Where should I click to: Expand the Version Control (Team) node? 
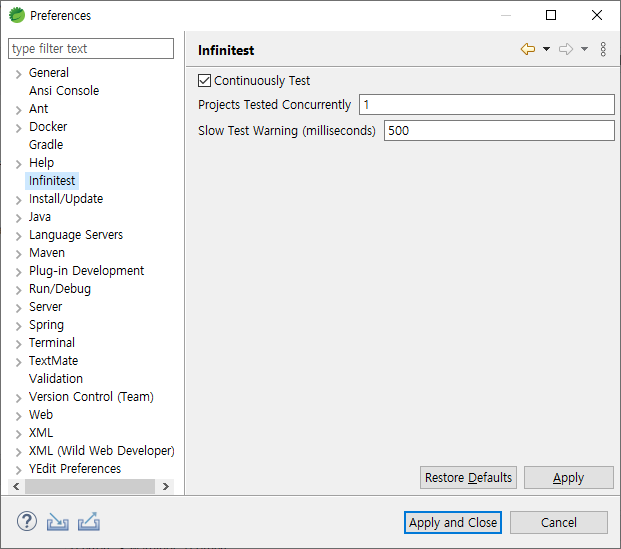[18, 398]
